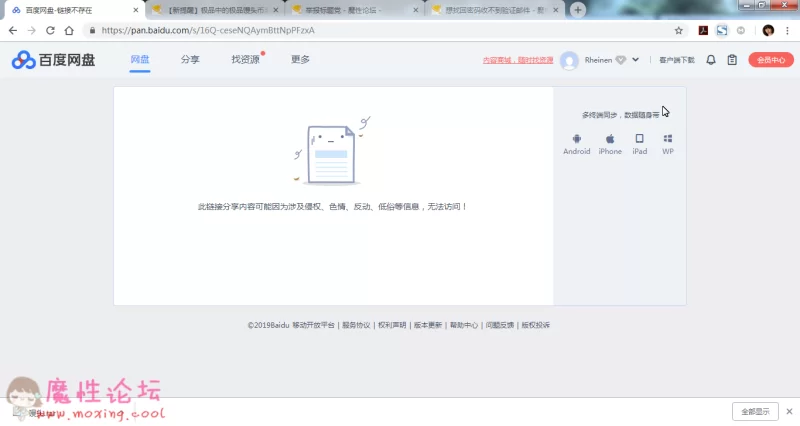
Task: Open the 找资源 navigation item
Action: [245, 60]
